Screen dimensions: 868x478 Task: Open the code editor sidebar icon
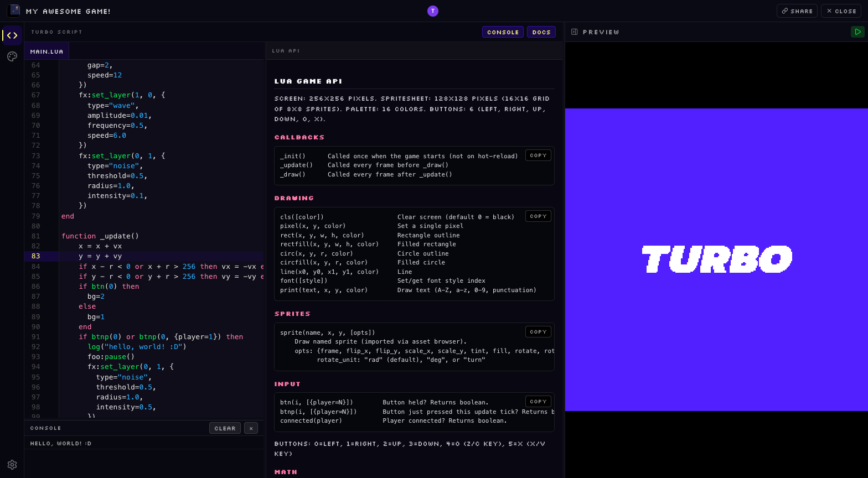tap(12, 35)
